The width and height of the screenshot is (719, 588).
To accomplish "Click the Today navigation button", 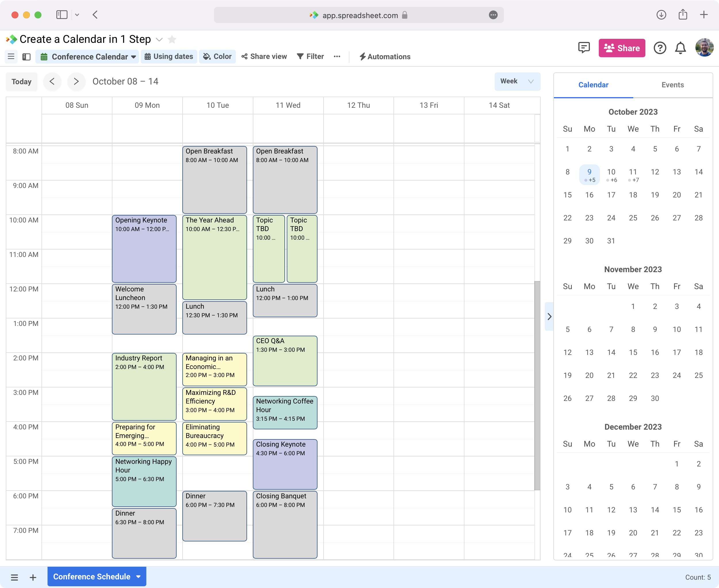I will pyautogui.click(x=22, y=81).
